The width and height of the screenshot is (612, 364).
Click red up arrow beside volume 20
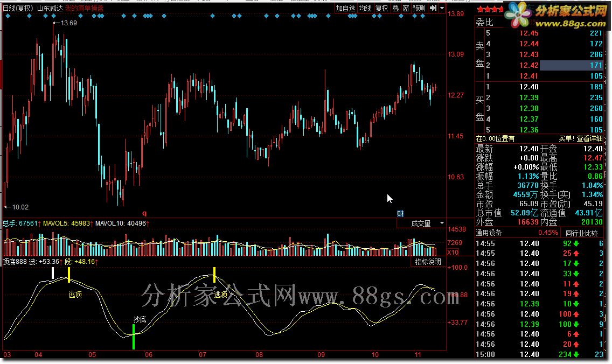(576, 345)
